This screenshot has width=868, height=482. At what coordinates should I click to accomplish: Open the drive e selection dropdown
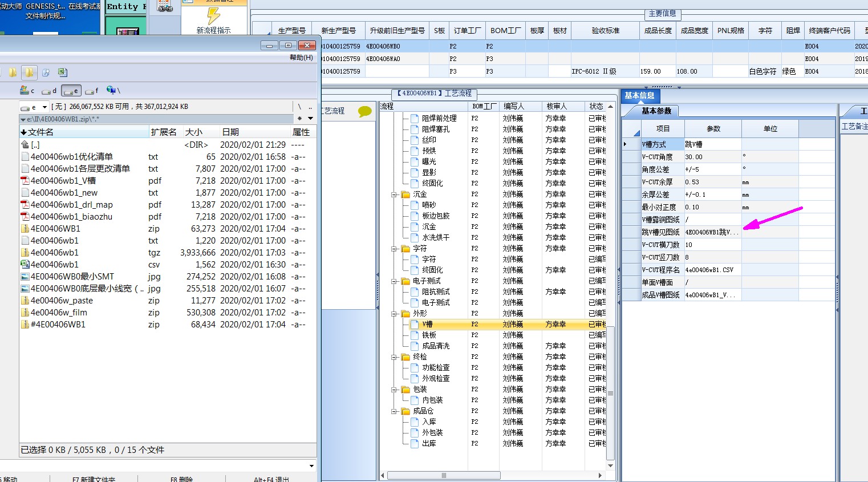[44, 107]
